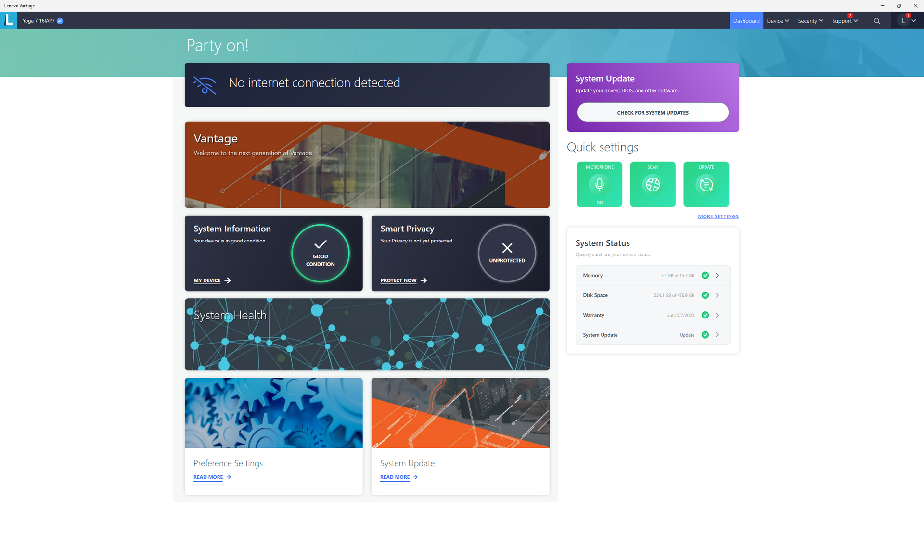Click the Memory green check status icon

(x=705, y=275)
